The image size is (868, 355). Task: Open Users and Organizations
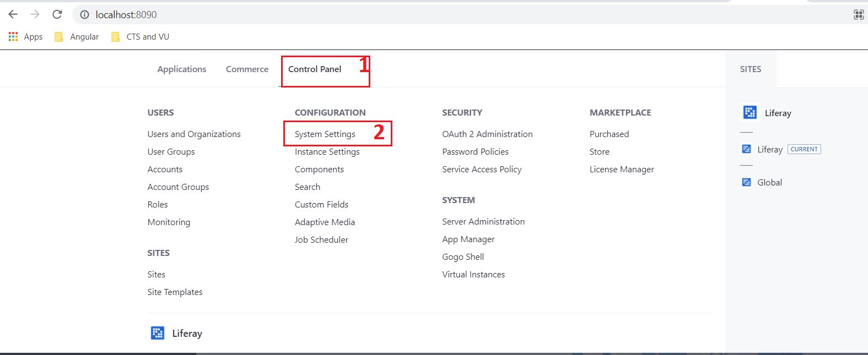(194, 134)
